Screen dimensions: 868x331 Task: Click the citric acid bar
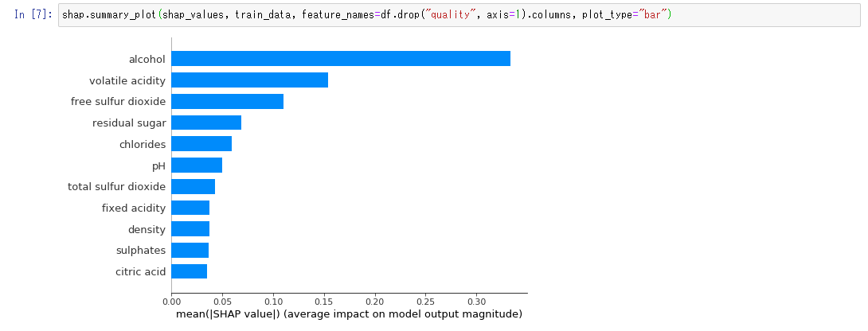pyautogui.click(x=189, y=272)
